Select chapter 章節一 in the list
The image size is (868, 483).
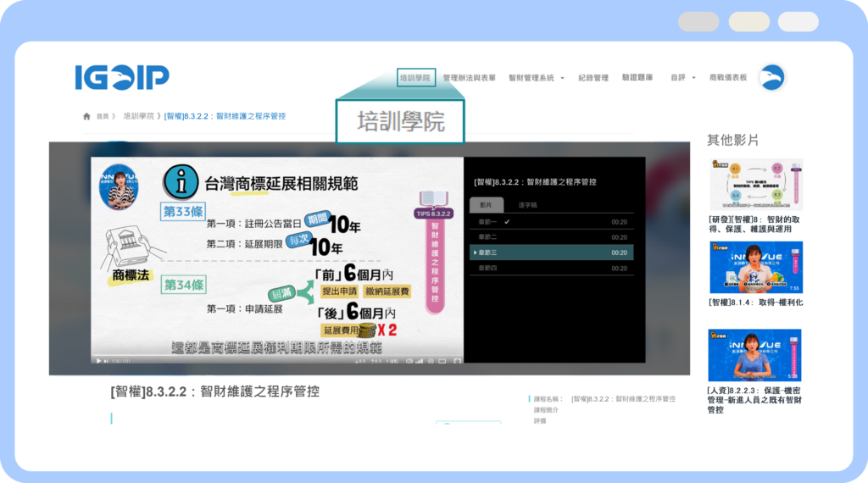coord(551,222)
